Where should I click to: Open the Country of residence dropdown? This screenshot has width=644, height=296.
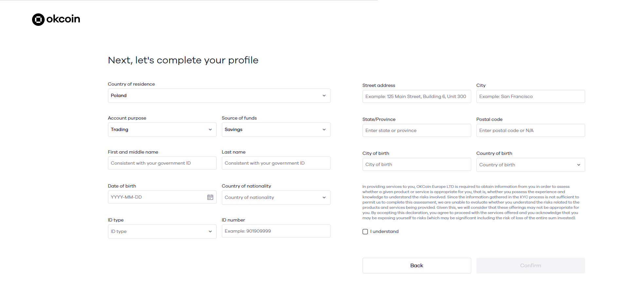[x=219, y=96]
